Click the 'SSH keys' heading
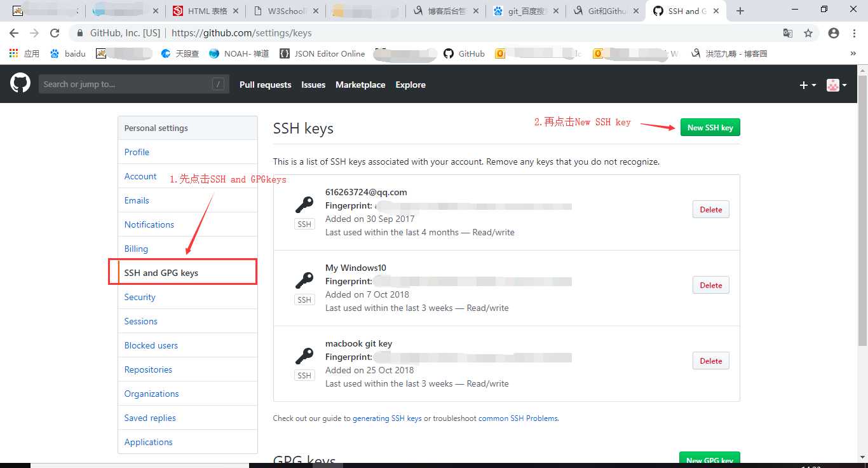This screenshot has height=468, width=868. (x=303, y=128)
